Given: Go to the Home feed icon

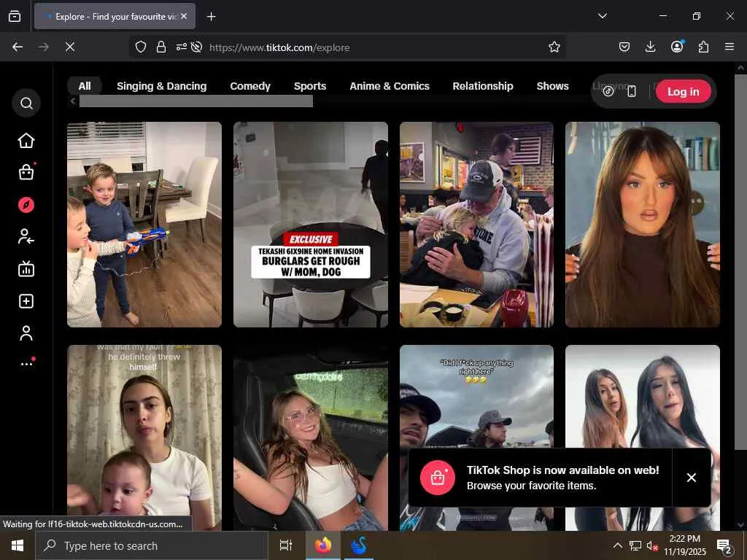Looking at the screenshot, I should (26, 141).
